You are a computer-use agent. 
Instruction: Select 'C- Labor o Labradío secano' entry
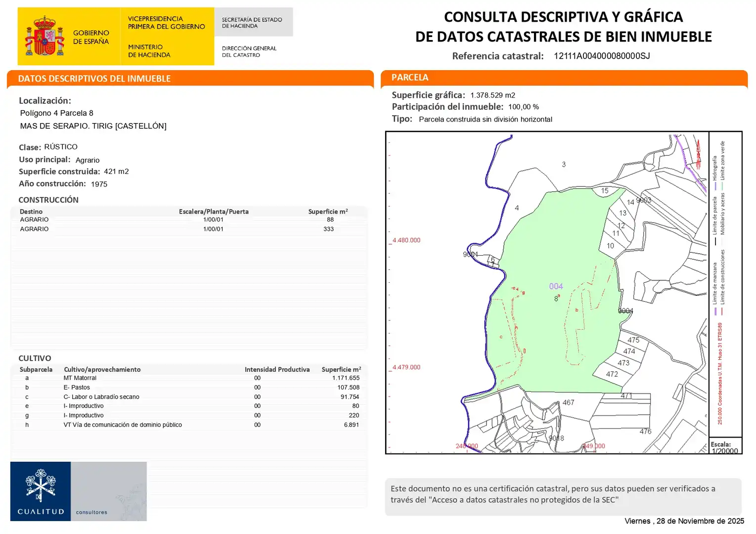tap(101, 397)
